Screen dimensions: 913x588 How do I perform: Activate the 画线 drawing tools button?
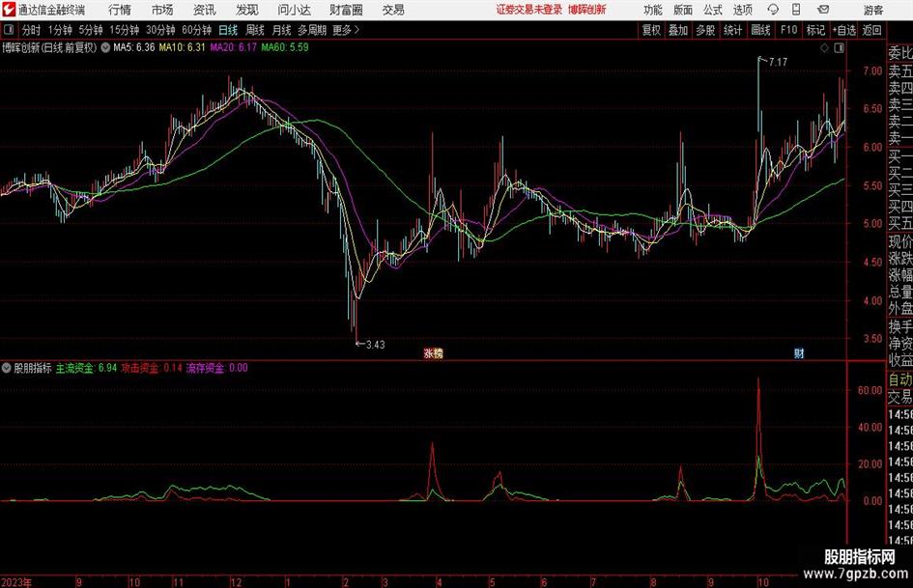[761, 30]
